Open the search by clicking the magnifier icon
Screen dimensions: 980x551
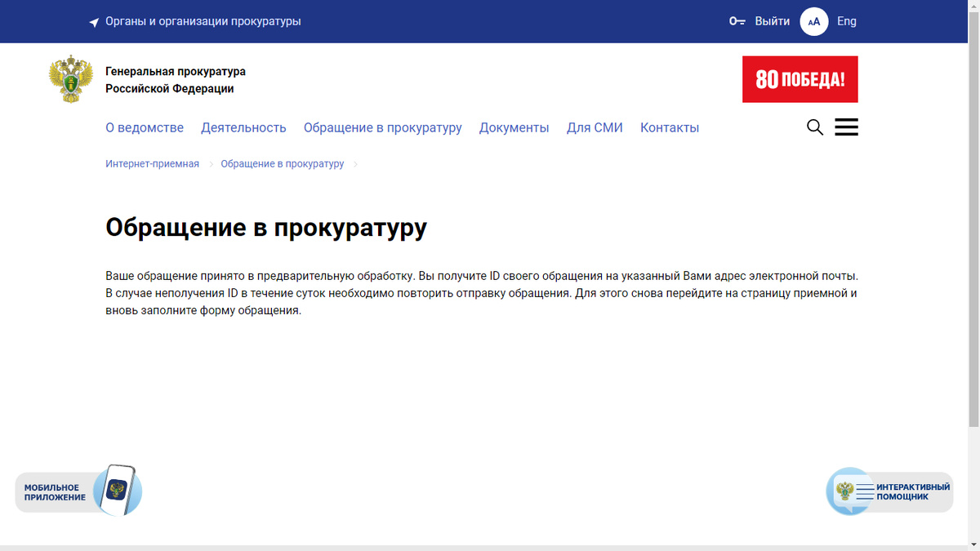tap(814, 127)
